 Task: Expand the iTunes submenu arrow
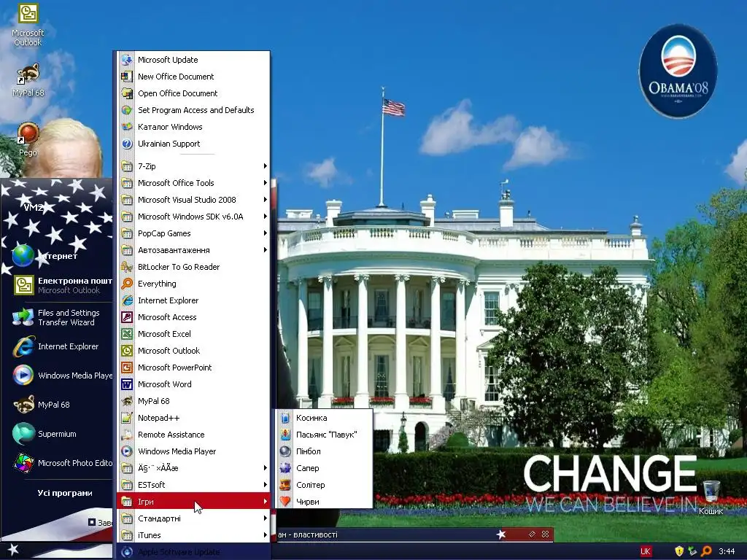[x=266, y=535]
